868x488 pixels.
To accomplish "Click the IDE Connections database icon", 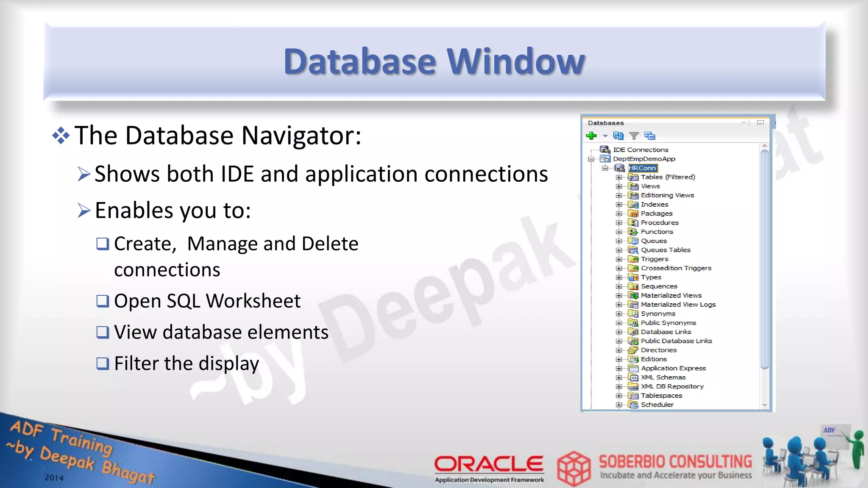I will (605, 150).
